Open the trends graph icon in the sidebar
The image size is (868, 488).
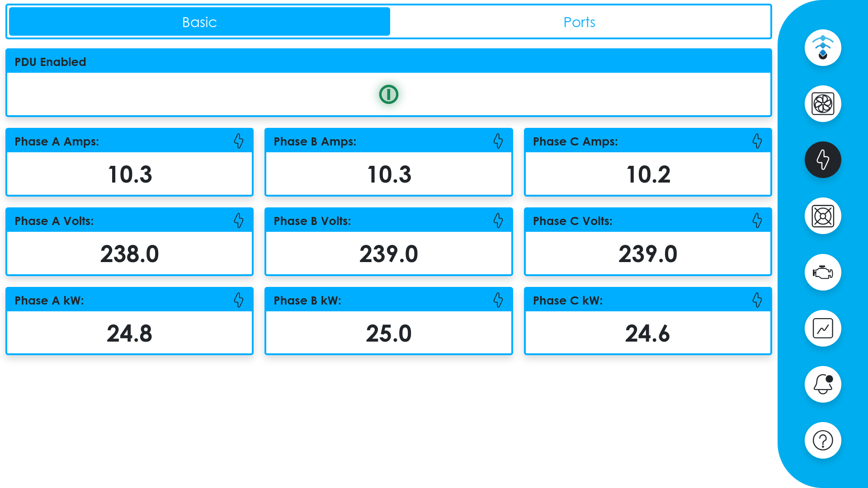point(823,328)
